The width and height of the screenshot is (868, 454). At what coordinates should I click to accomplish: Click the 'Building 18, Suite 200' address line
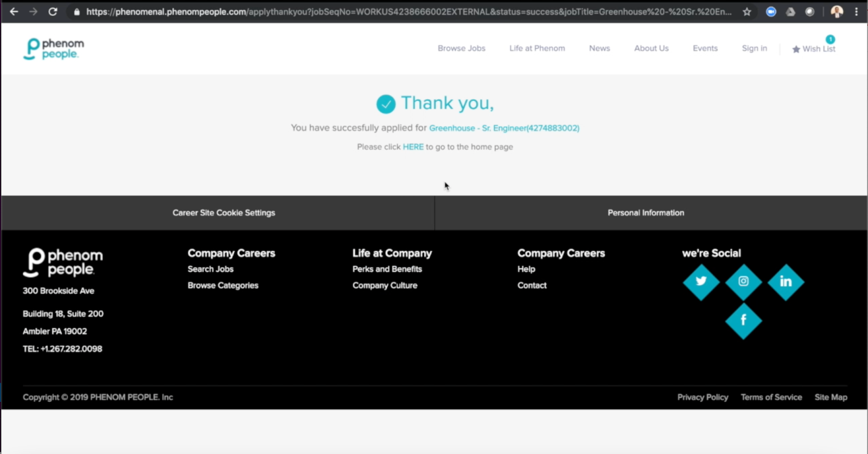pos(63,314)
